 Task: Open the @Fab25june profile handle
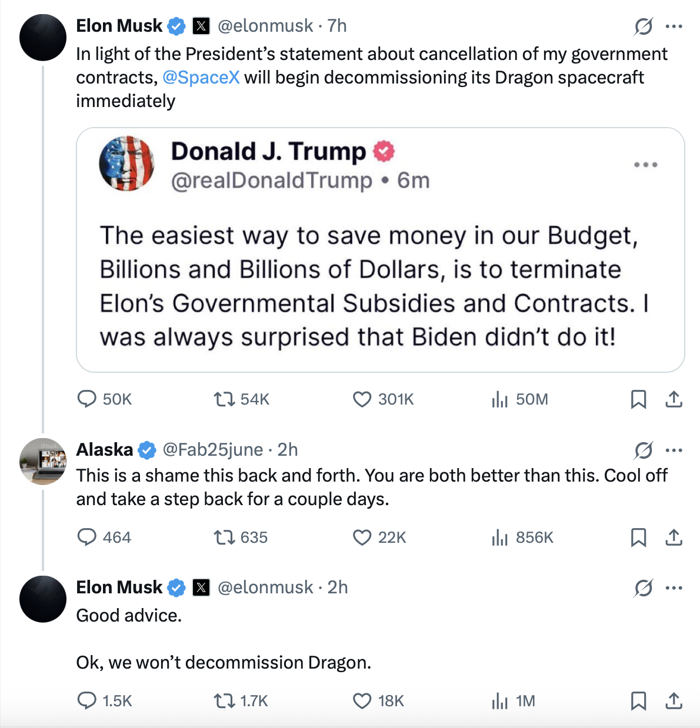coord(212,450)
